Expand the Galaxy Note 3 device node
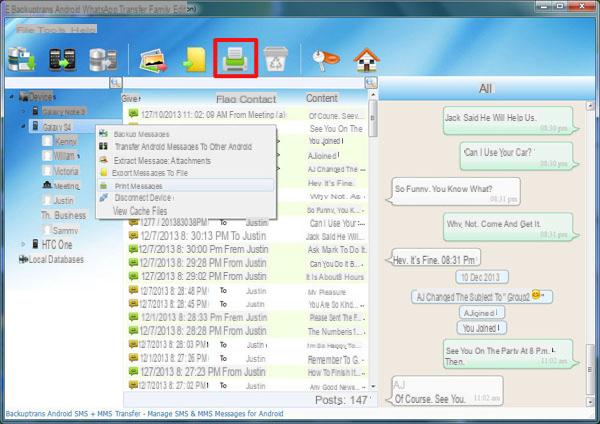600x424 pixels. coord(23,111)
